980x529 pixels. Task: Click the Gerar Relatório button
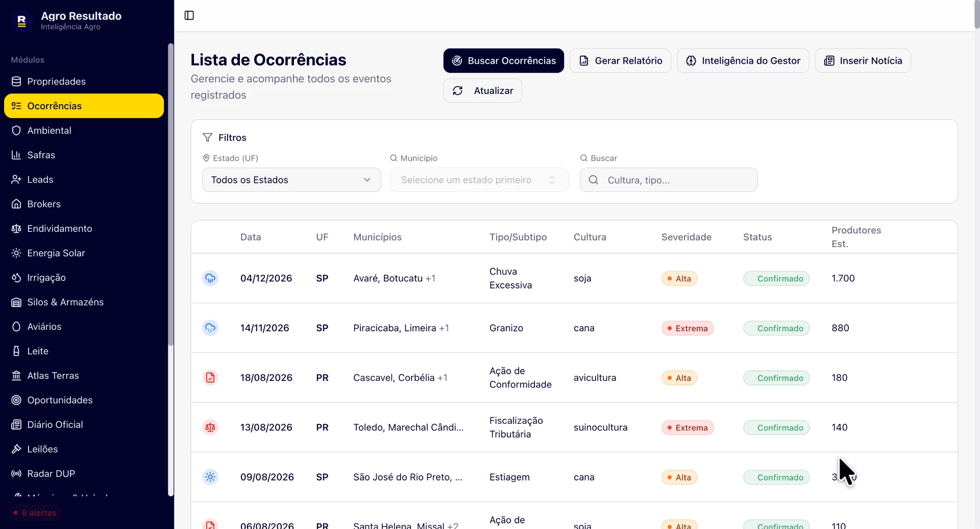tap(620, 61)
